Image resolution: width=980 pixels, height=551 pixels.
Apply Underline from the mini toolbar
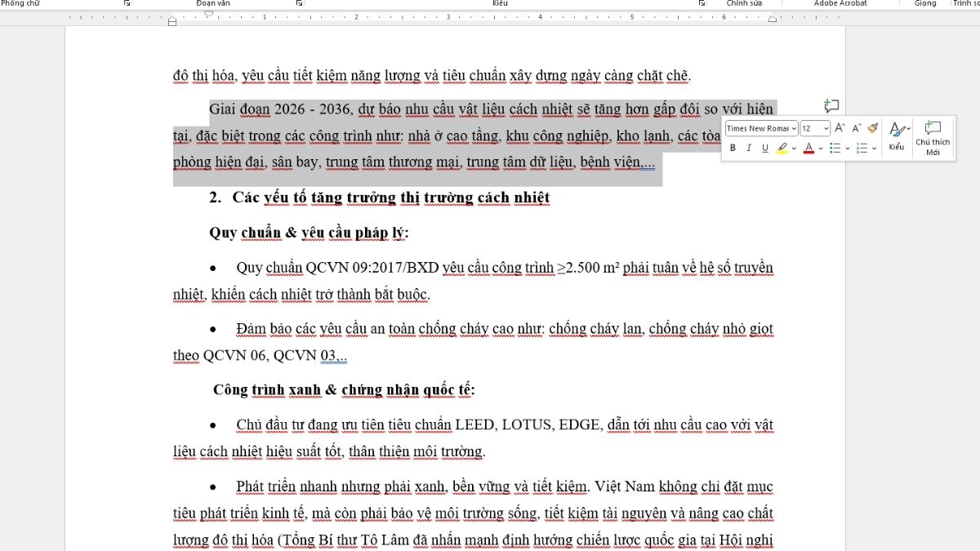[765, 148]
